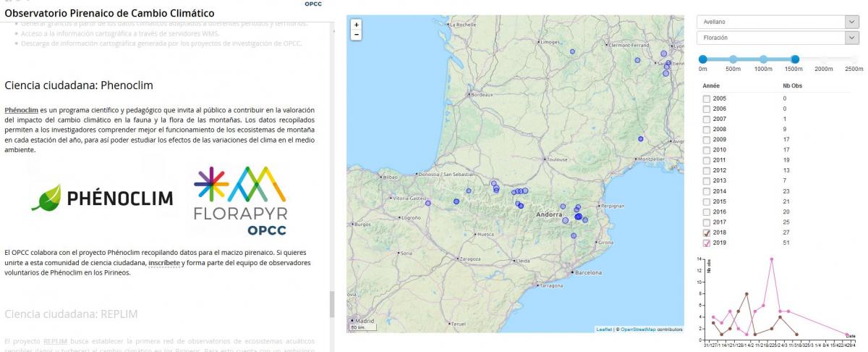
Task: Enable the 2017 year checkbox
Action: (707, 222)
